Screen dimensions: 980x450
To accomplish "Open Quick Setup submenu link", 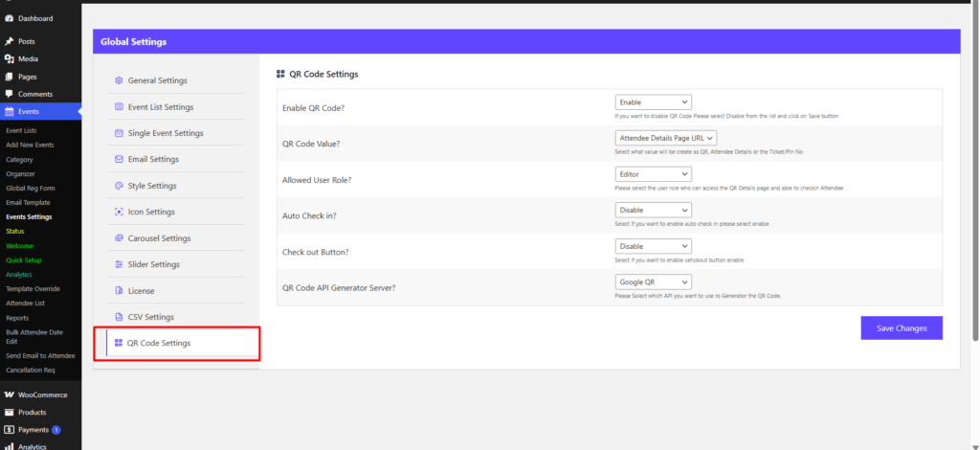I will [x=24, y=260].
